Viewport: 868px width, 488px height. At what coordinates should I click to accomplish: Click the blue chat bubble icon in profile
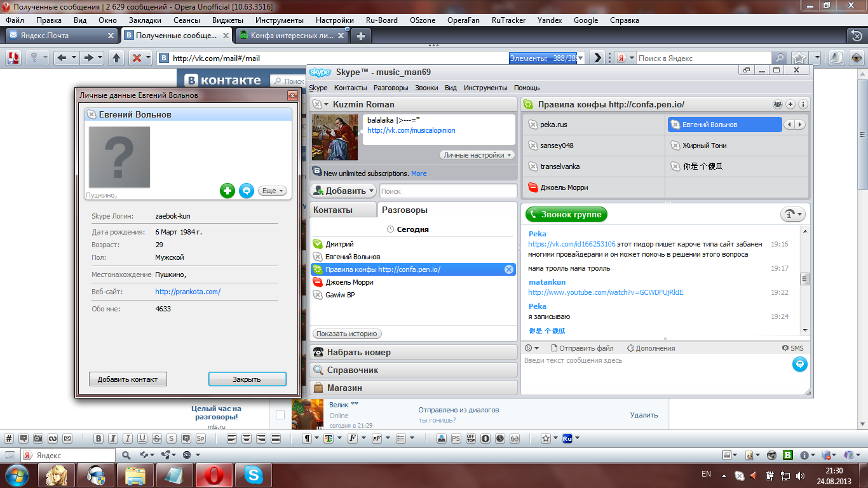coord(247,190)
